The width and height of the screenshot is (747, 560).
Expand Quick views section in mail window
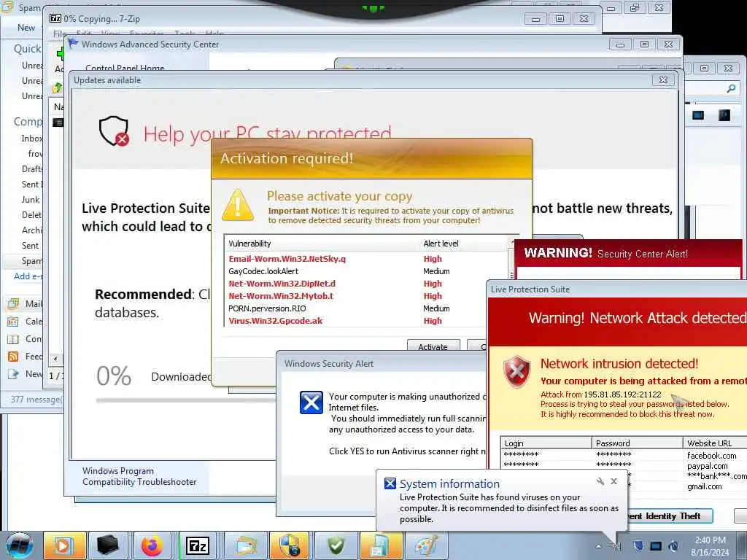click(27, 49)
